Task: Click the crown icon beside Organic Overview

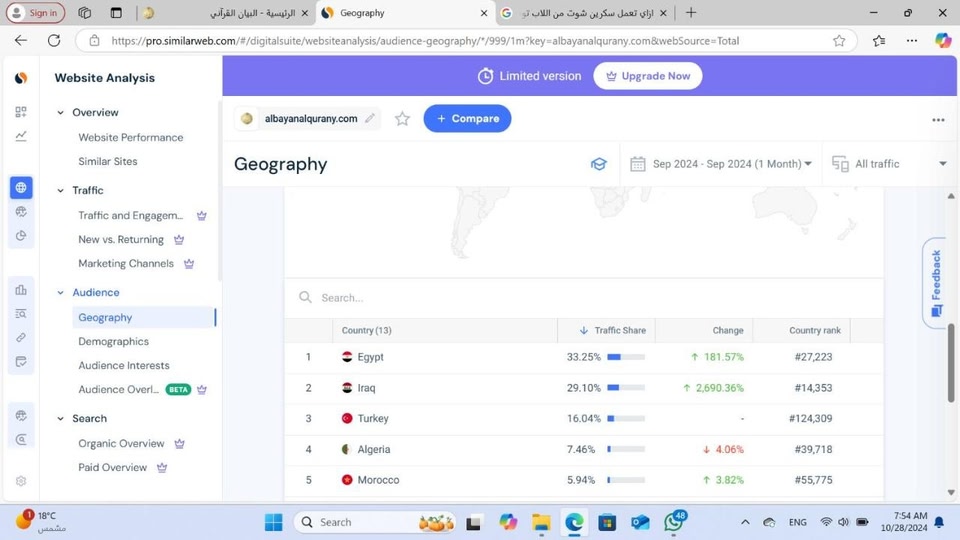Action: (179, 444)
